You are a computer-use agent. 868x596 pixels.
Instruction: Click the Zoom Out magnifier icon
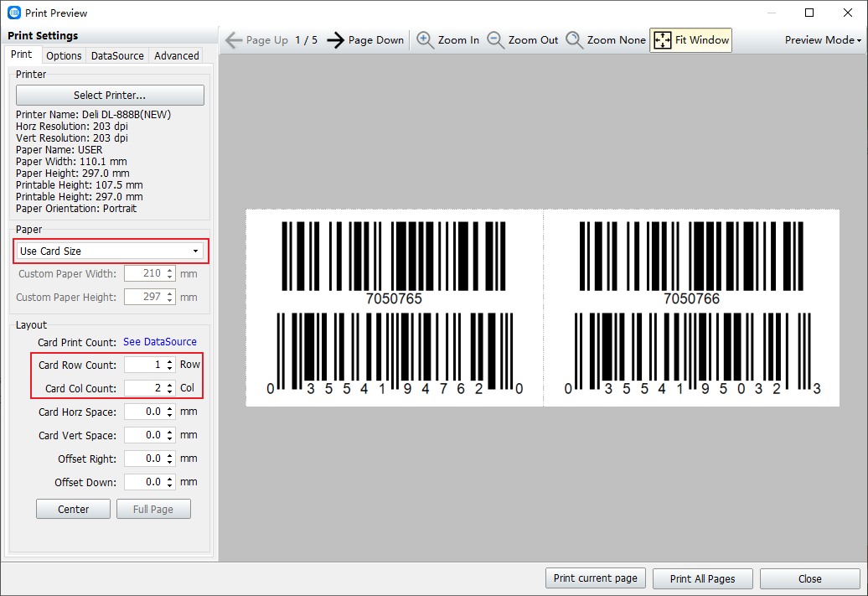(x=495, y=40)
